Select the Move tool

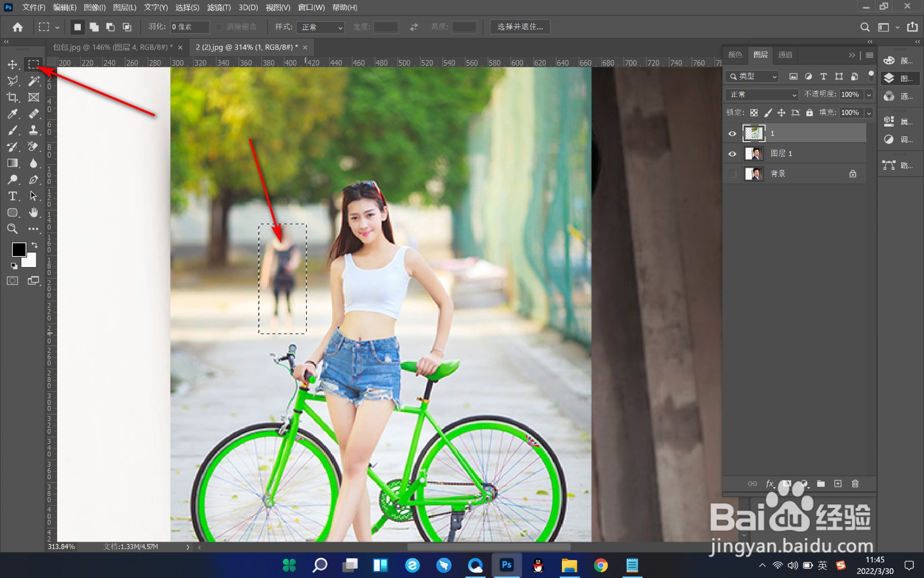click(12, 64)
